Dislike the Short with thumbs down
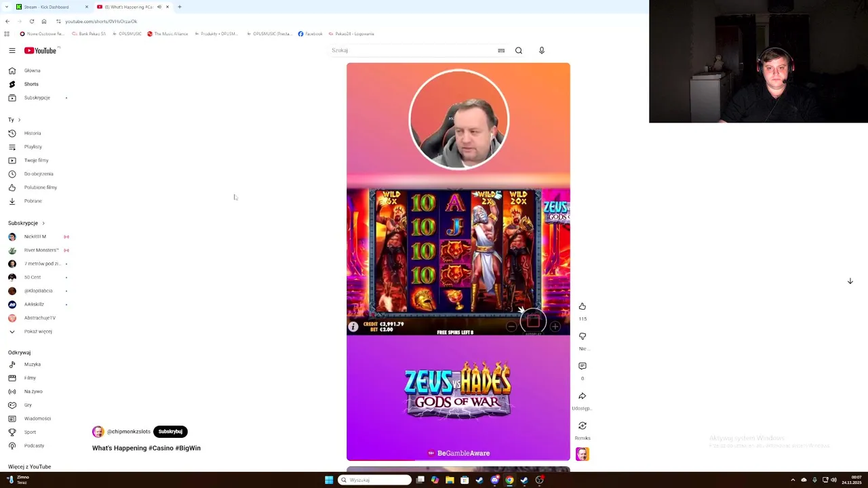This screenshot has height=488, width=868. (583, 336)
